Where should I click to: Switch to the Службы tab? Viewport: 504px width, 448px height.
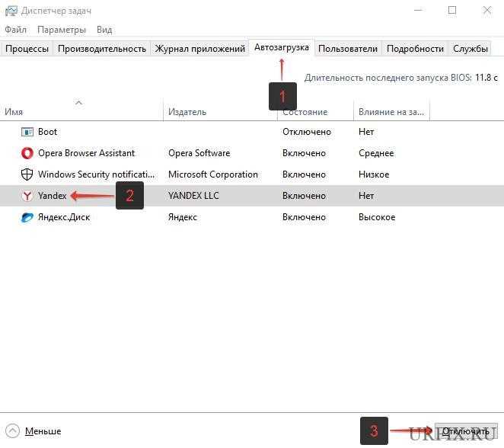click(x=471, y=49)
